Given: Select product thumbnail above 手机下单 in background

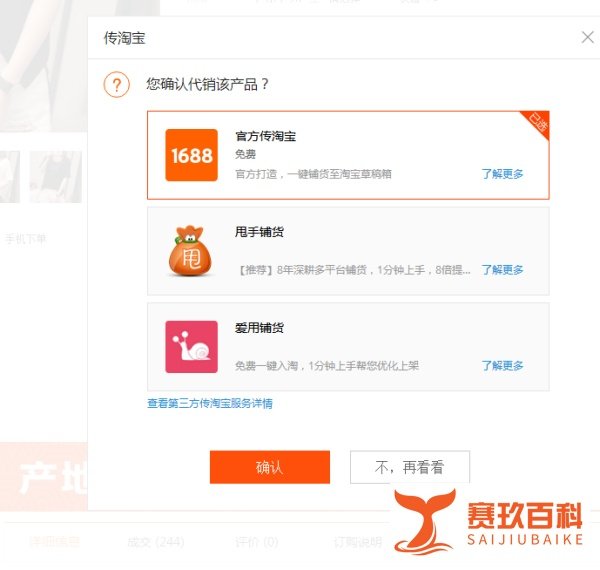Looking at the screenshot, I should (55, 177).
